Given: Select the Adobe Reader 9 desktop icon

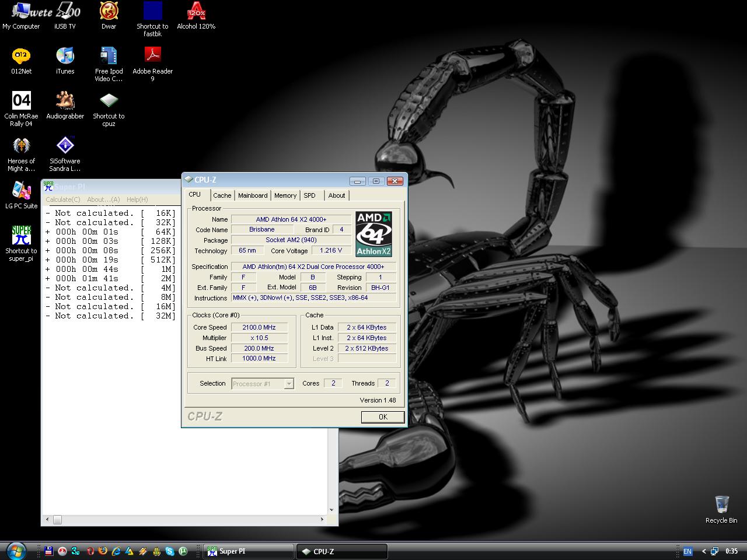Looking at the screenshot, I should 152,56.
